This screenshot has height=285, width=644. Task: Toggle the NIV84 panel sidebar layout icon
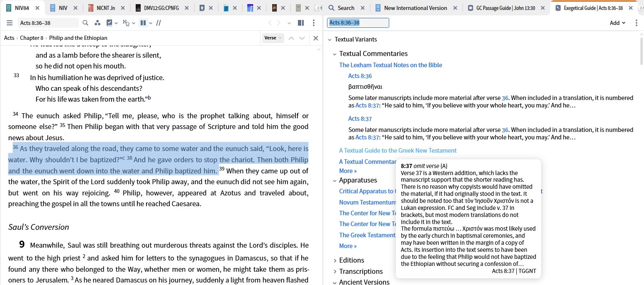[301, 23]
